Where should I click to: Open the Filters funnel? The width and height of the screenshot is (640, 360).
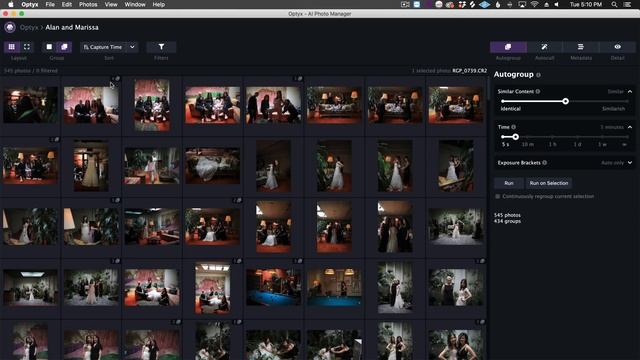coord(161,47)
